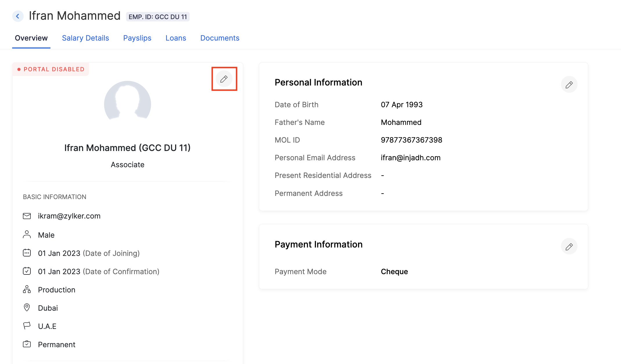Click the back arrow beside Ifran Mohammed
This screenshot has width=621, height=364.
pyautogui.click(x=18, y=16)
